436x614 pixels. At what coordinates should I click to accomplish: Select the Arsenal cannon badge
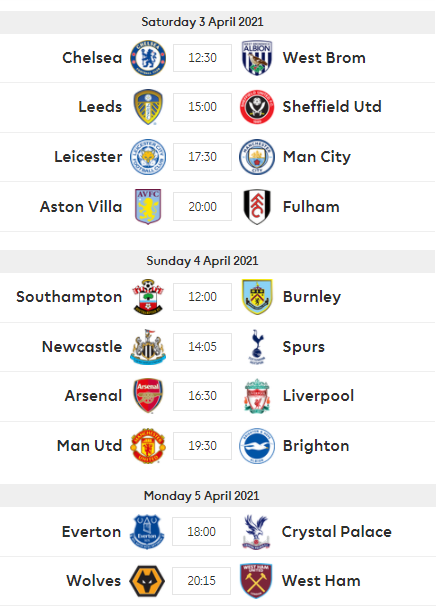coord(148,395)
